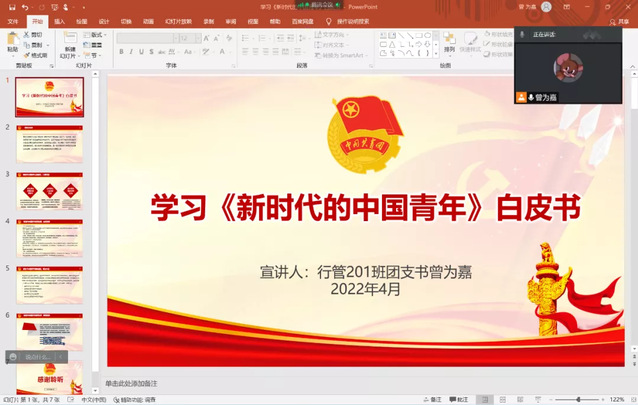Toggle Underline formatting
Viewport: 638px width, 405px height.
[141, 52]
